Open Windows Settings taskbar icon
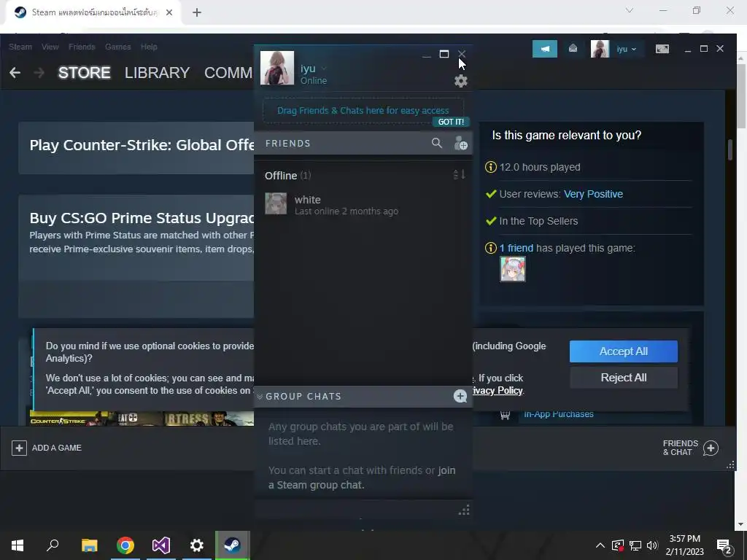 pos(197,545)
